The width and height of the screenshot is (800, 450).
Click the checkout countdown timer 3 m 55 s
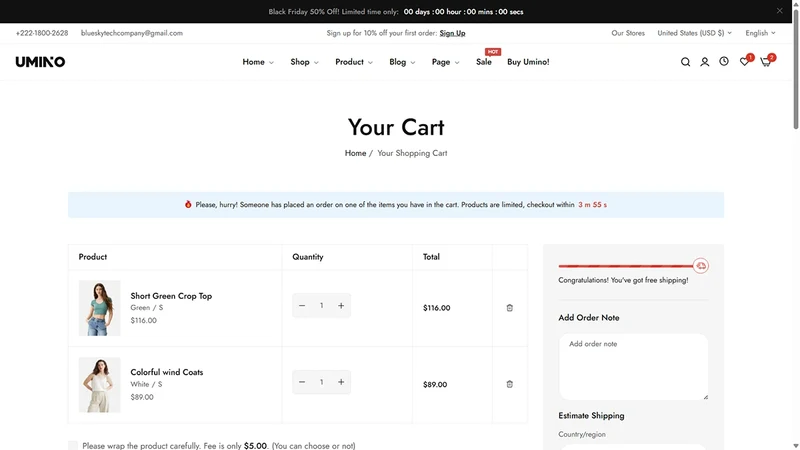[592, 205]
